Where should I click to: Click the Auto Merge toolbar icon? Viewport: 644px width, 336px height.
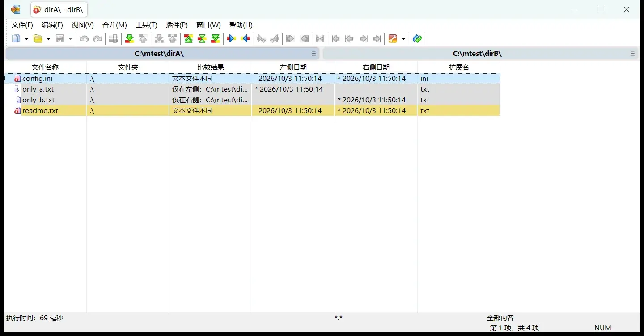tap(320, 39)
